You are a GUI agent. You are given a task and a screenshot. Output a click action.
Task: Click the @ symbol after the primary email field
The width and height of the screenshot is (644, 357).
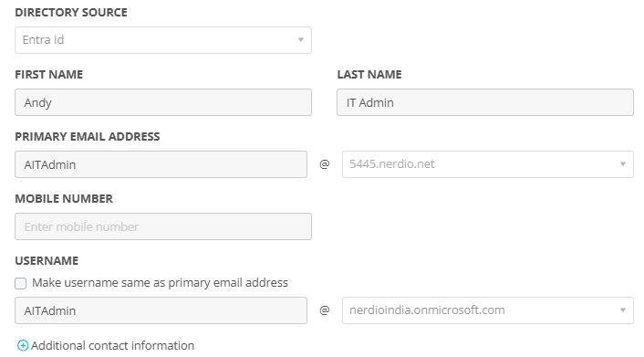[x=325, y=164]
